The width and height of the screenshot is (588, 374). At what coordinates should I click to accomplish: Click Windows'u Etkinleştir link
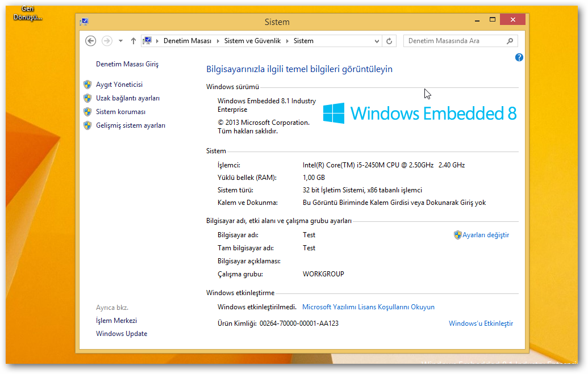point(481,323)
